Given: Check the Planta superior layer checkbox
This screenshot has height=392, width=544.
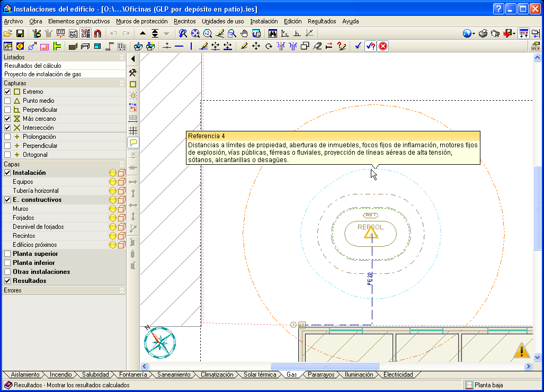Looking at the screenshot, I should click(x=7, y=254).
